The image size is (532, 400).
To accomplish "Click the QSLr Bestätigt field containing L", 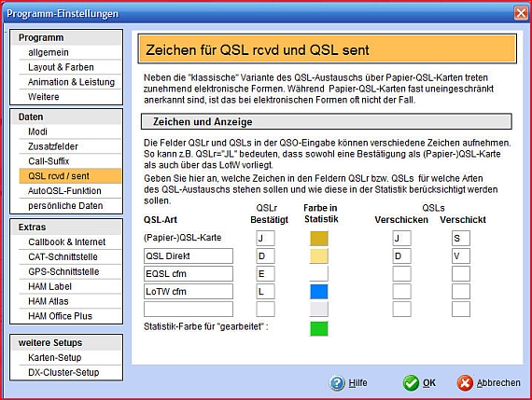I will [265, 292].
